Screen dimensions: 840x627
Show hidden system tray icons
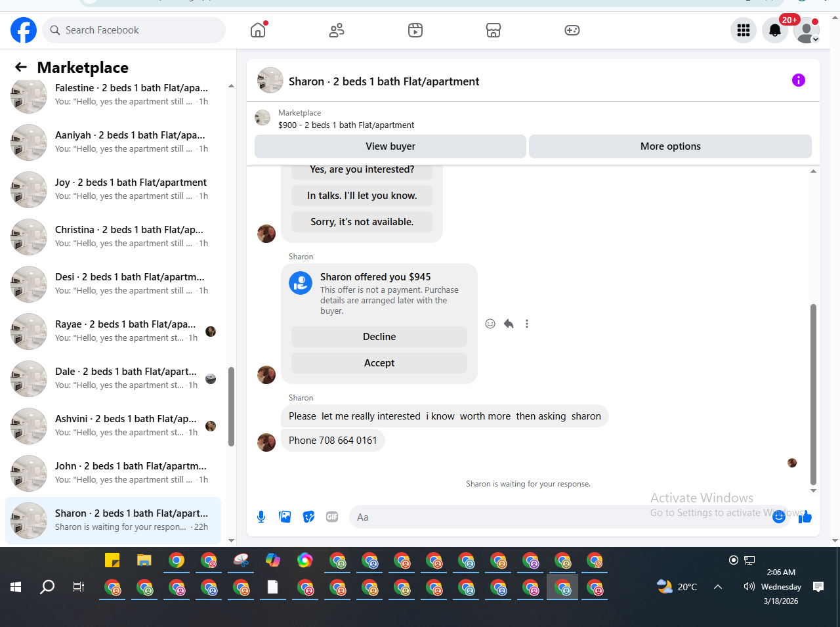coord(718,587)
